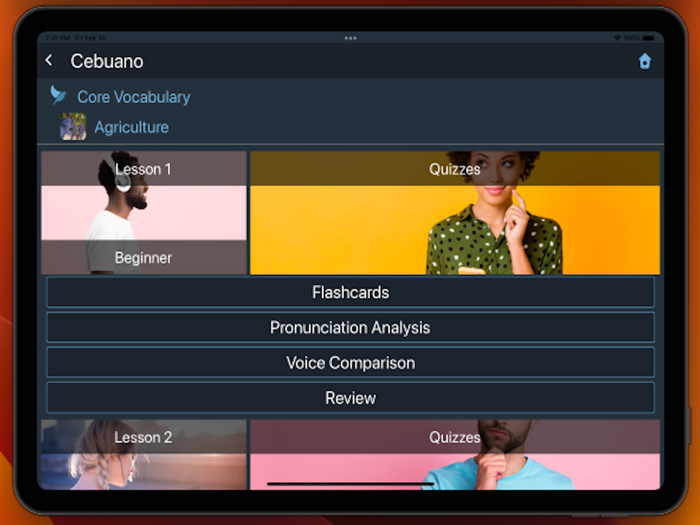Open Quizzes for Lesson 1
700x525 pixels.
click(x=455, y=212)
